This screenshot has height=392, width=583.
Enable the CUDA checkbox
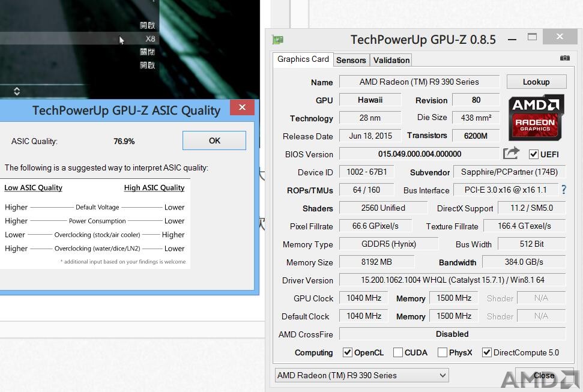[398, 352]
